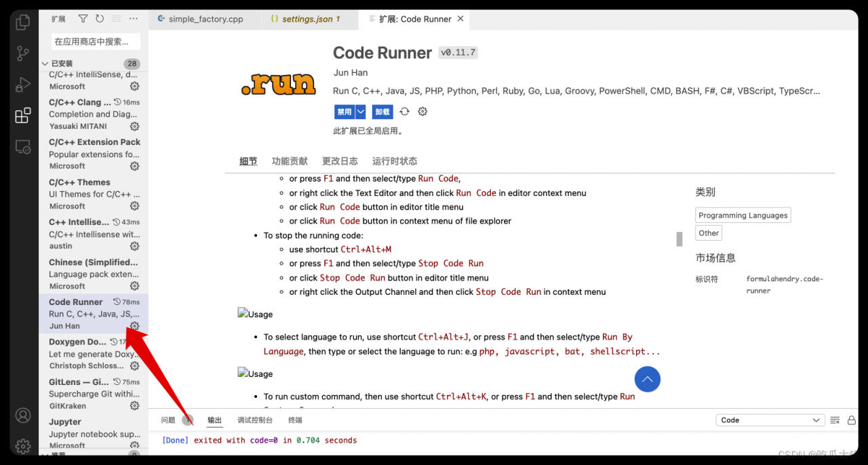This screenshot has height=465, width=868.
Task: Select the GitLens extension entry
Action: (94, 394)
